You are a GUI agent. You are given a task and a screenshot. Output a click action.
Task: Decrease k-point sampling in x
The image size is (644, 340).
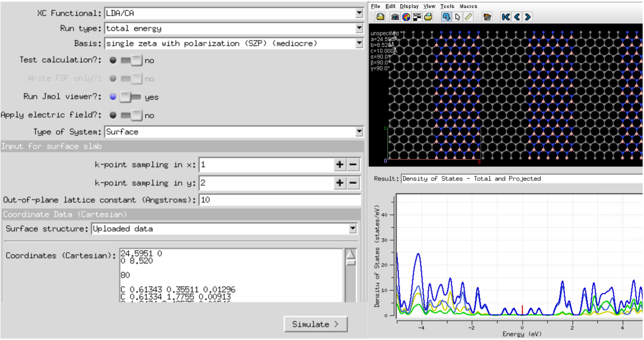[x=353, y=165]
